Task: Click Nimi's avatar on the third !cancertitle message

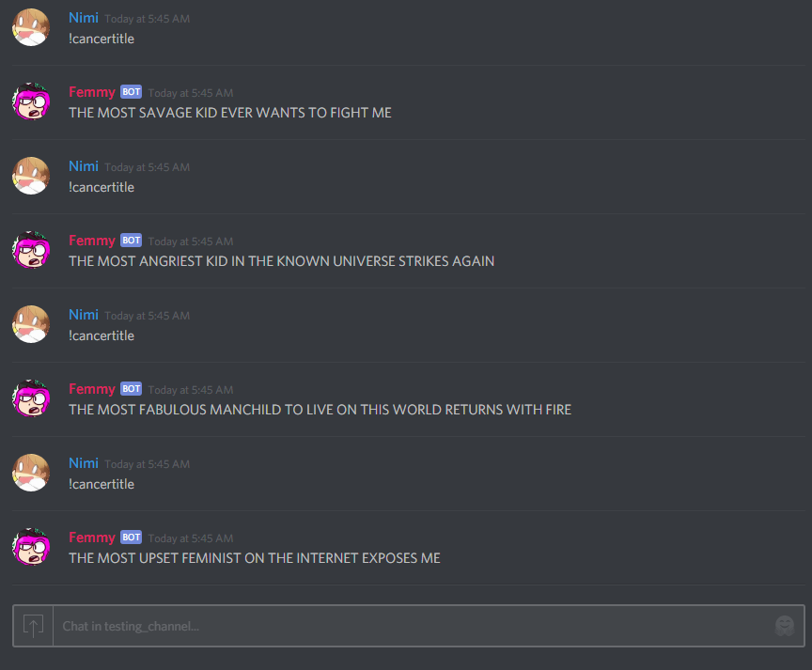Action: point(31,324)
